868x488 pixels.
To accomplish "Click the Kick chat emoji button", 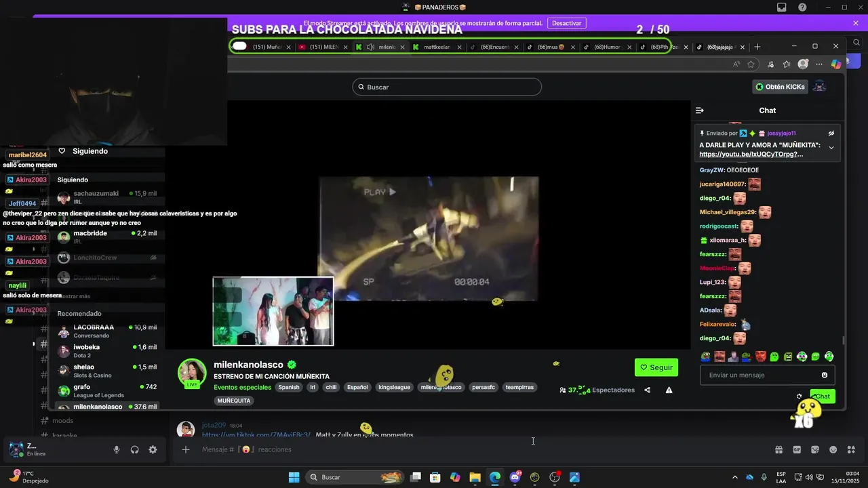I will [825, 375].
